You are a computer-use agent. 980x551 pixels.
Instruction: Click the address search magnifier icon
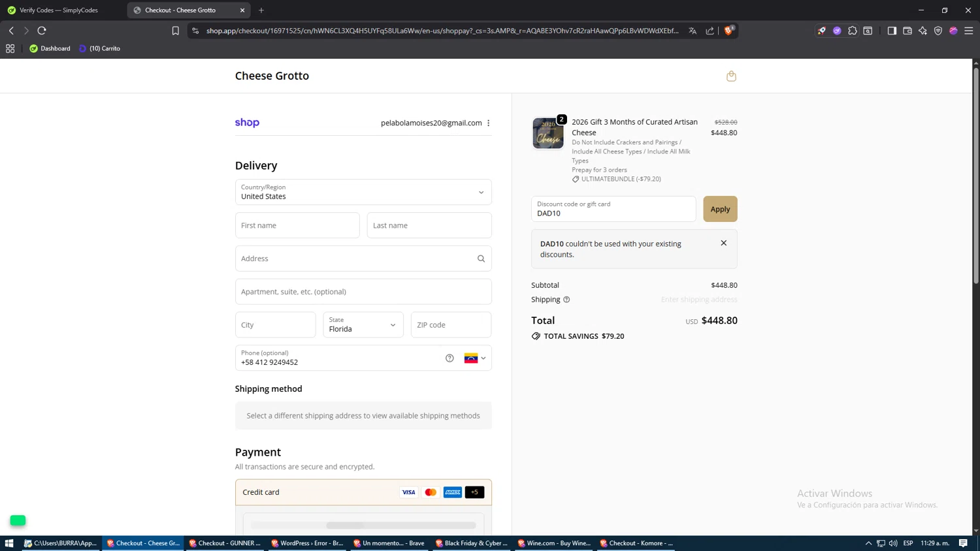(x=481, y=259)
